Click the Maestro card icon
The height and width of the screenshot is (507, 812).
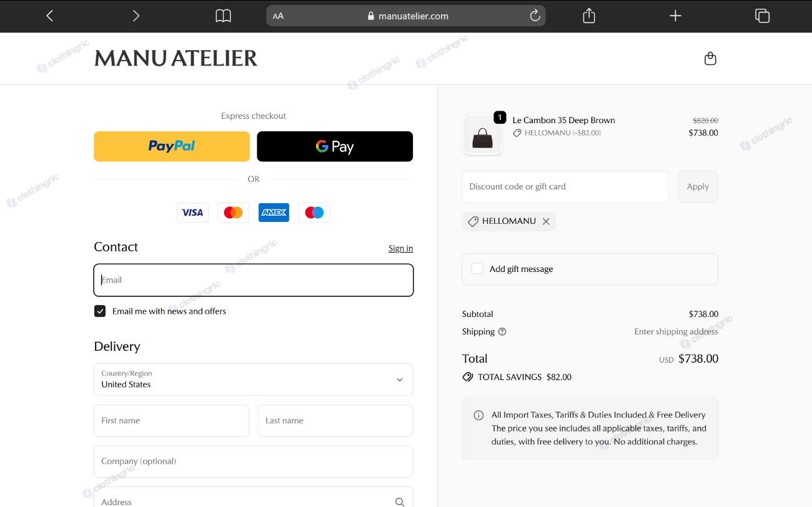point(314,213)
